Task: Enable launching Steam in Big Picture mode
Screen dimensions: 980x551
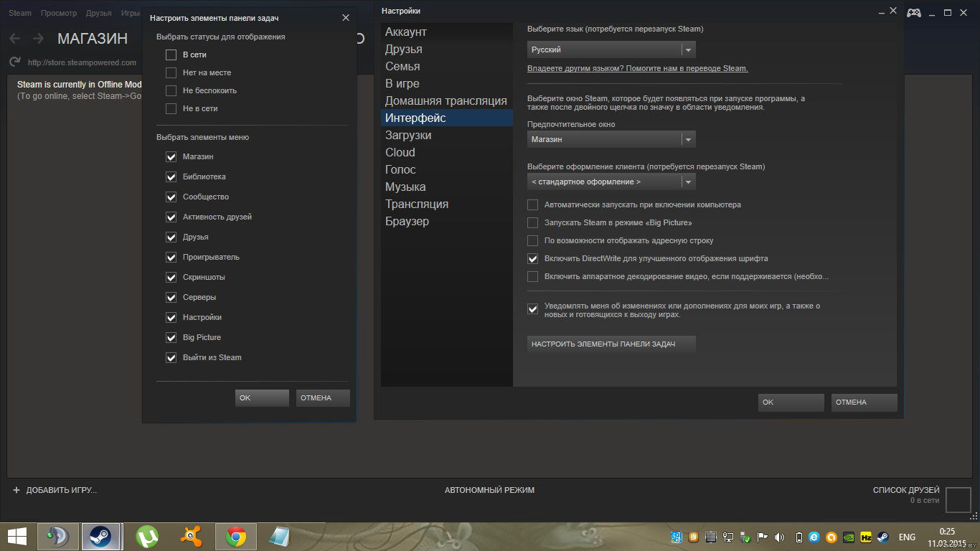Action: [x=532, y=222]
